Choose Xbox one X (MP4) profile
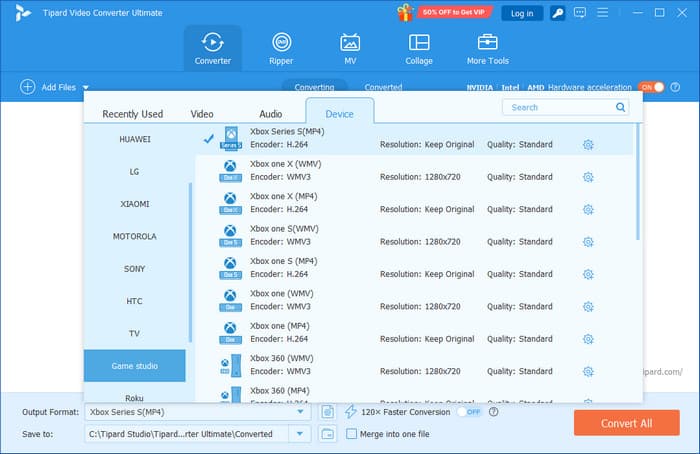The image size is (700, 454). tap(414, 203)
